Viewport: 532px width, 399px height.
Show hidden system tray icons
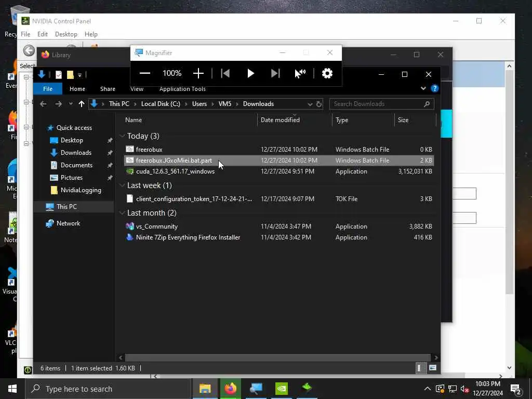[x=427, y=389]
